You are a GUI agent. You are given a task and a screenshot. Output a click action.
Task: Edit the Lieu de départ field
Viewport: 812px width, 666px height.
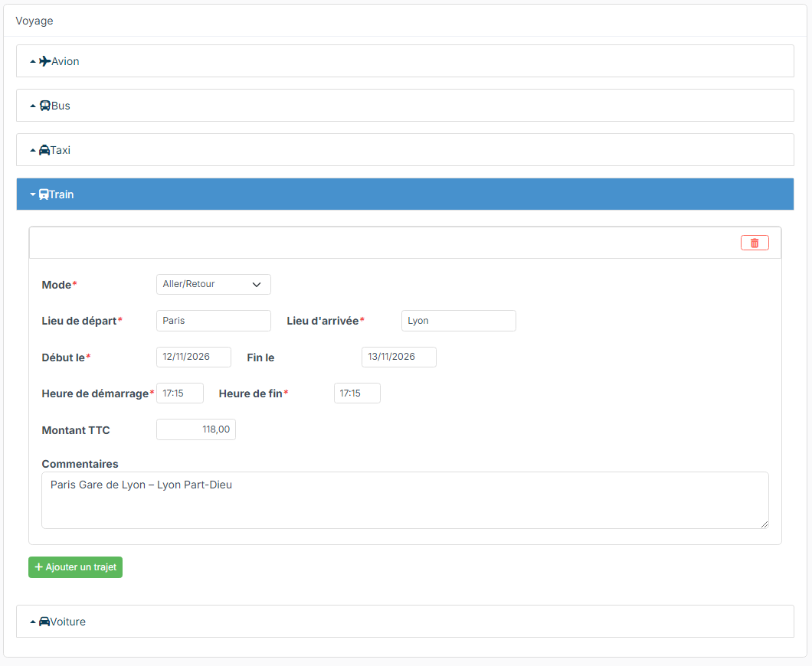click(x=214, y=321)
